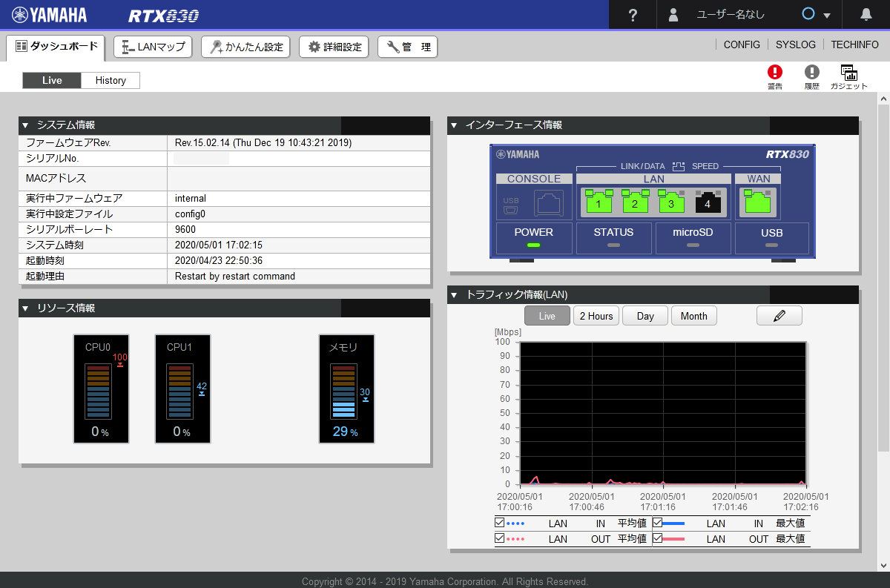Disable the LAN OUT 最大値 graph line
The width and height of the screenshot is (890, 588).
(x=659, y=538)
